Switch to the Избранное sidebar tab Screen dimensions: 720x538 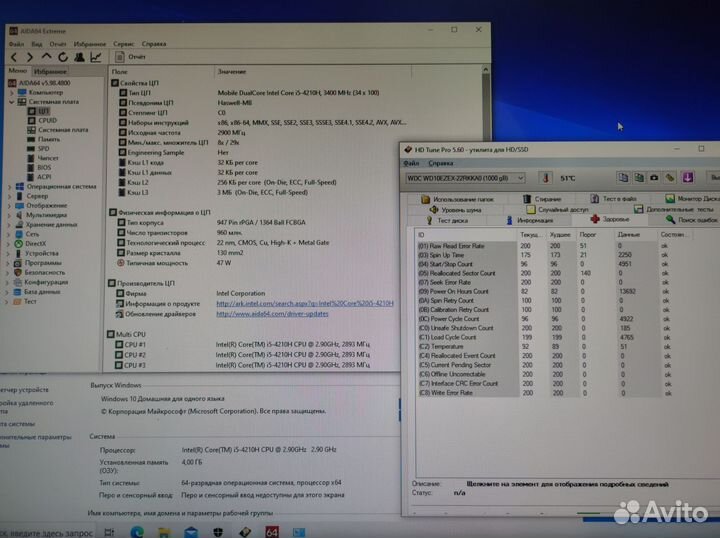[51, 72]
